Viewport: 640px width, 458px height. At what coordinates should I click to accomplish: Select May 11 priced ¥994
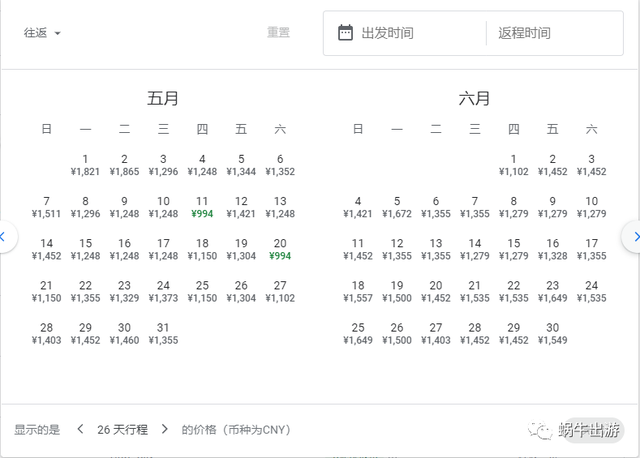[202, 207]
